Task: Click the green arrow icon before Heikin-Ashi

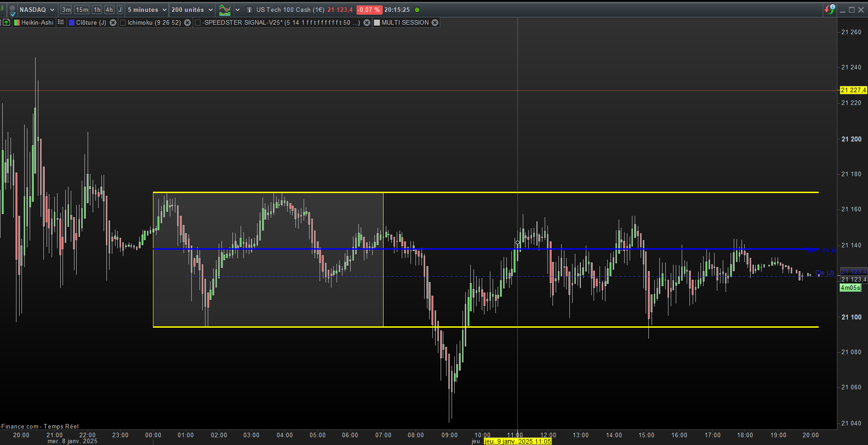Action: pyautogui.click(x=6, y=22)
